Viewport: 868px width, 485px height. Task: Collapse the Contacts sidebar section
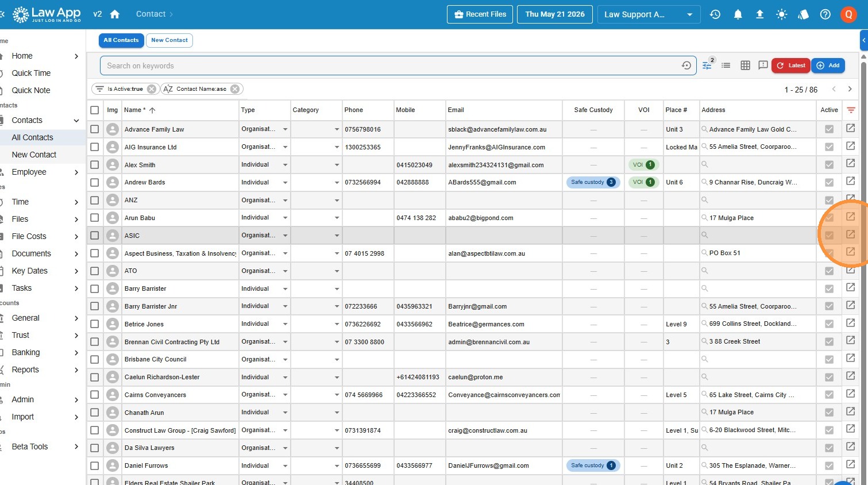(x=76, y=120)
